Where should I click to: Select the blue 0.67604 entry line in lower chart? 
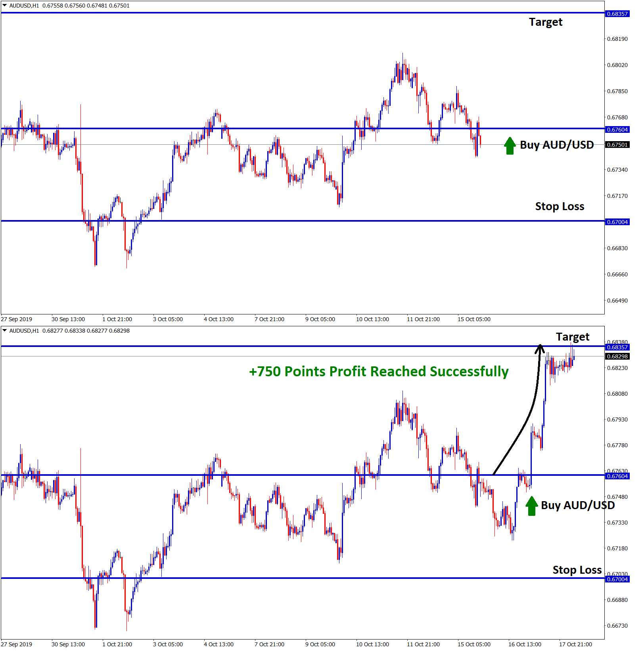click(x=303, y=475)
